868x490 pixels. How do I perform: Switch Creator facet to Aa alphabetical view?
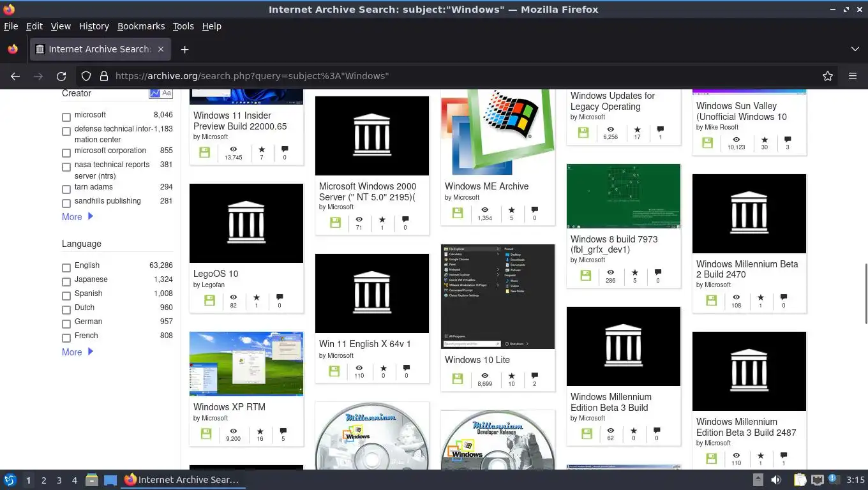coord(167,93)
